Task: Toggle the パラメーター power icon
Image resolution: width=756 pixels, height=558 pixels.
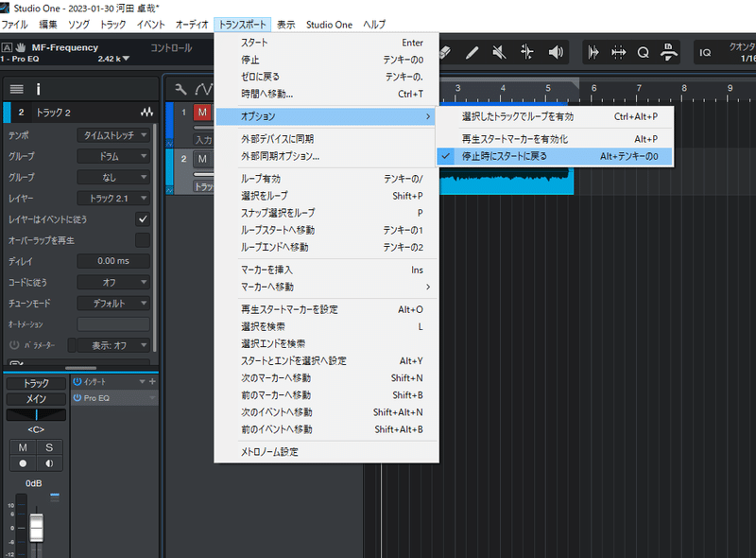Action: click(14, 345)
